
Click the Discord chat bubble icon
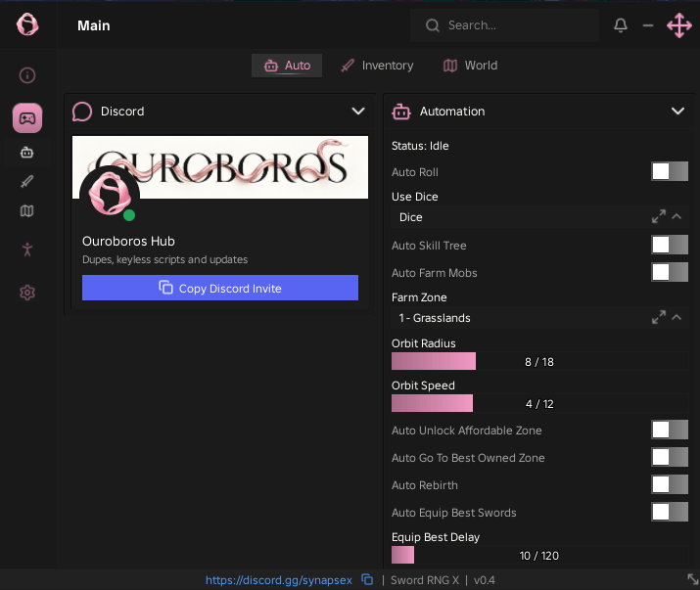[82, 112]
